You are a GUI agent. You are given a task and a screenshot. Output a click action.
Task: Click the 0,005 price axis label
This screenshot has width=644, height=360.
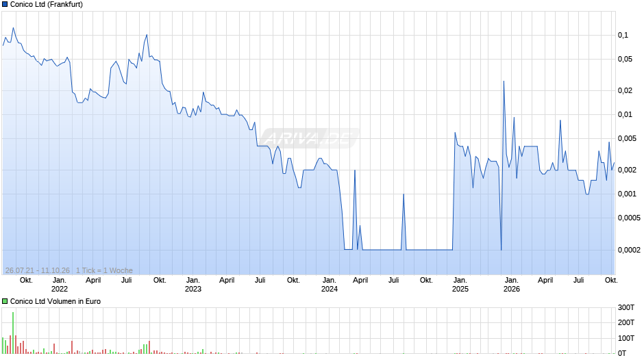(627, 139)
